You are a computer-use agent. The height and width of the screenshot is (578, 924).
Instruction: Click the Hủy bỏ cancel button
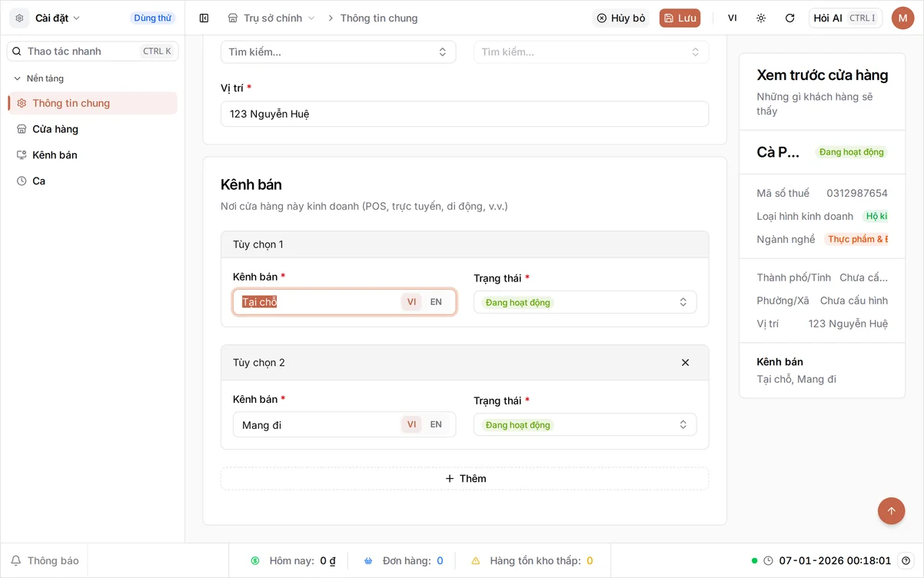pos(620,18)
